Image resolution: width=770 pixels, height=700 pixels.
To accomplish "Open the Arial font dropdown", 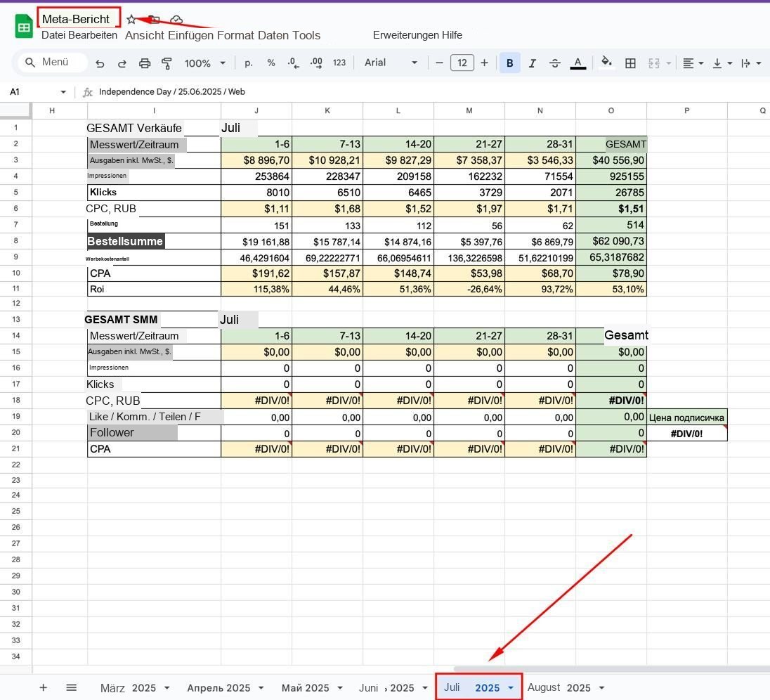I will [x=391, y=63].
